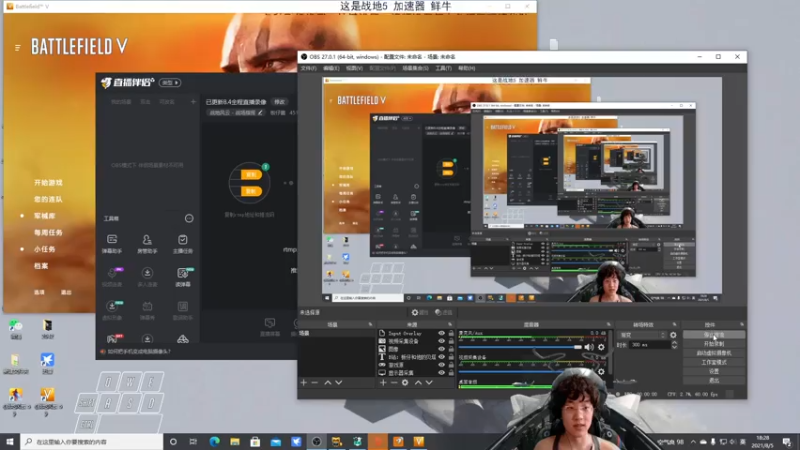This screenshot has width=800, height=450.
Task: Expand the 直播姬 type badge next to logo
Action: [x=170, y=82]
